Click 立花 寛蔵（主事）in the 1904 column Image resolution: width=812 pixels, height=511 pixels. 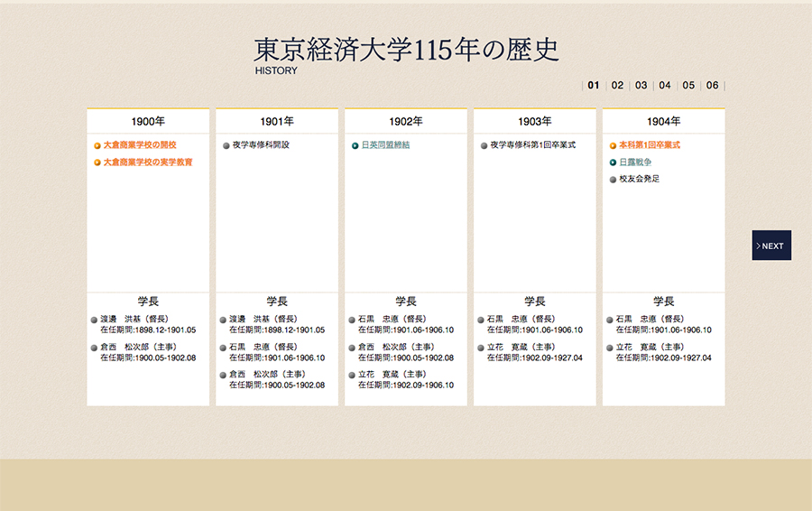(x=650, y=347)
